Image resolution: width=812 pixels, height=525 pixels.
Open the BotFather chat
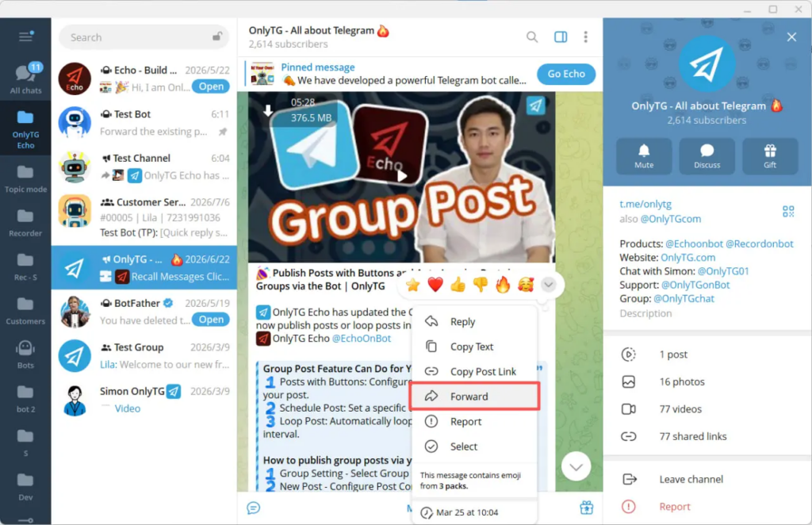[x=144, y=311]
